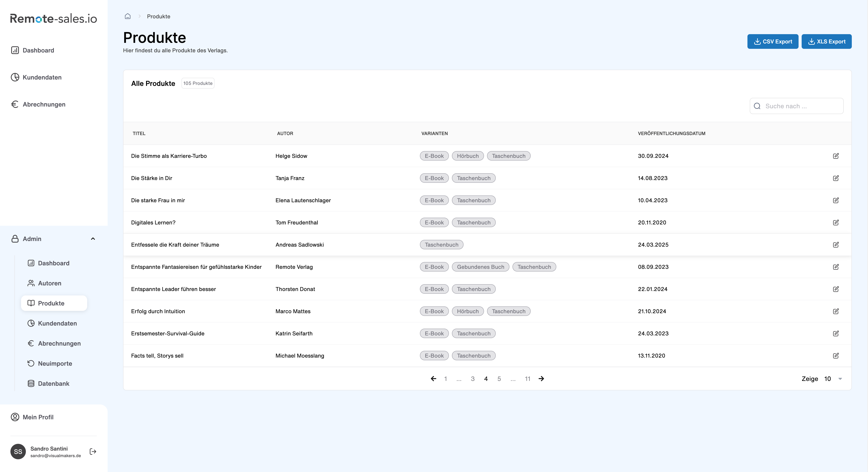Open the home breadcrumb icon
868x472 pixels.
(x=127, y=16)
